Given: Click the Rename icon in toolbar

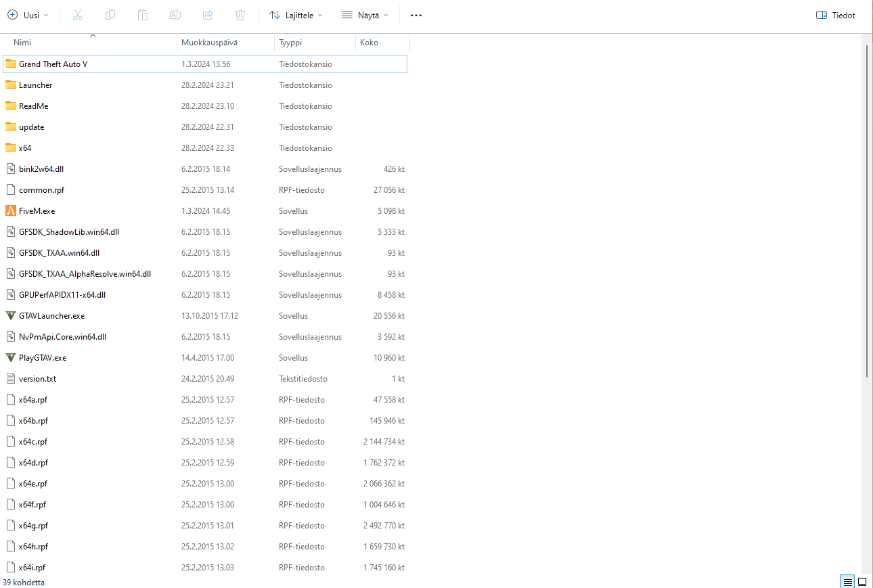Looking at the screenshot, I should [x=175, y=15].
